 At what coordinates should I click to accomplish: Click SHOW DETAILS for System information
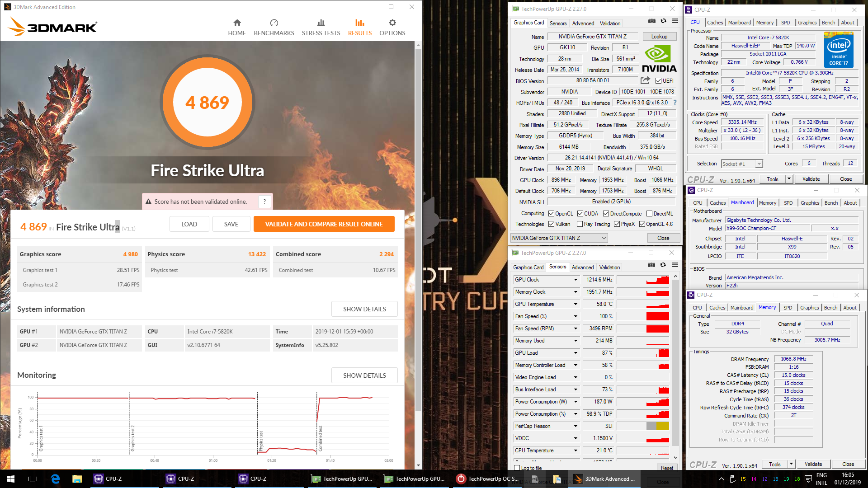[x=364, y=309]
